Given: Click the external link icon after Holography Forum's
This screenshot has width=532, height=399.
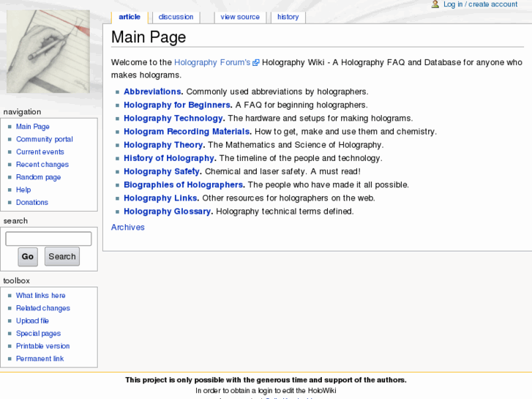Looking at the screenshot, I should 256,62.
